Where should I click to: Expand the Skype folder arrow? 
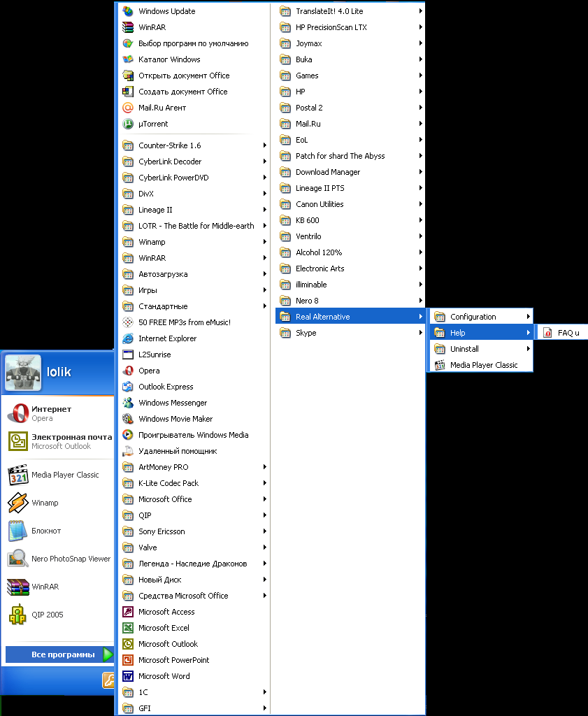[x=420, y=333]
